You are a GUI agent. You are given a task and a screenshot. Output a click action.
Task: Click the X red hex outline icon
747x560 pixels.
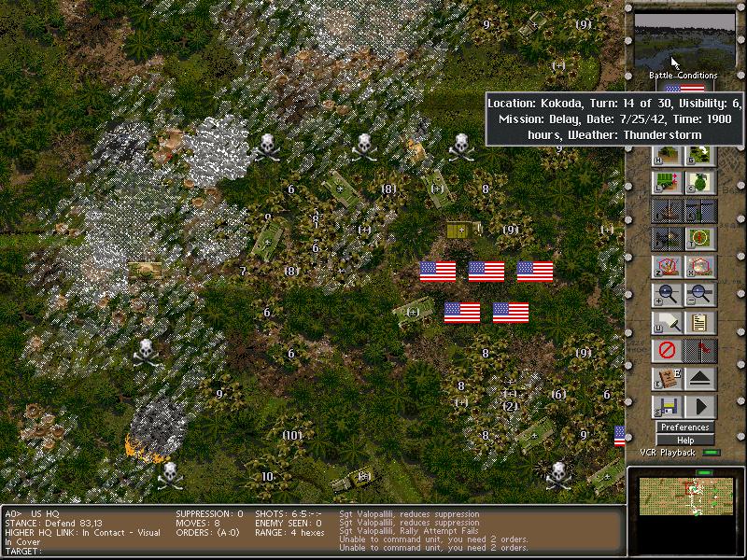(x=698, y=266)
